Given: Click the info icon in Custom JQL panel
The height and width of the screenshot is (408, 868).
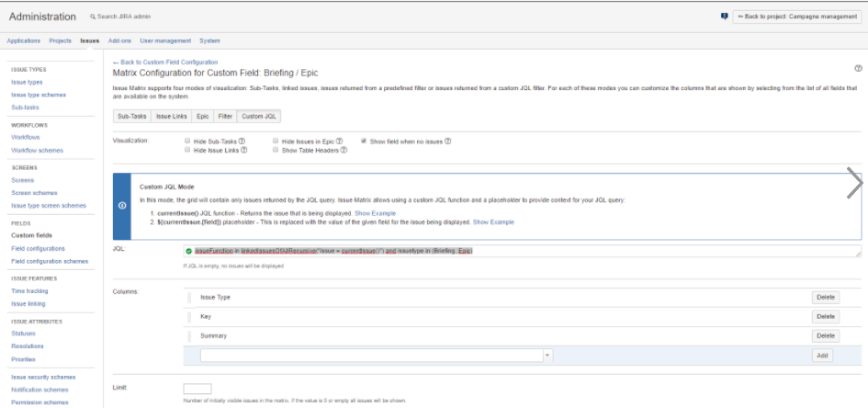Looking at the screenshot, I should 122,206.
